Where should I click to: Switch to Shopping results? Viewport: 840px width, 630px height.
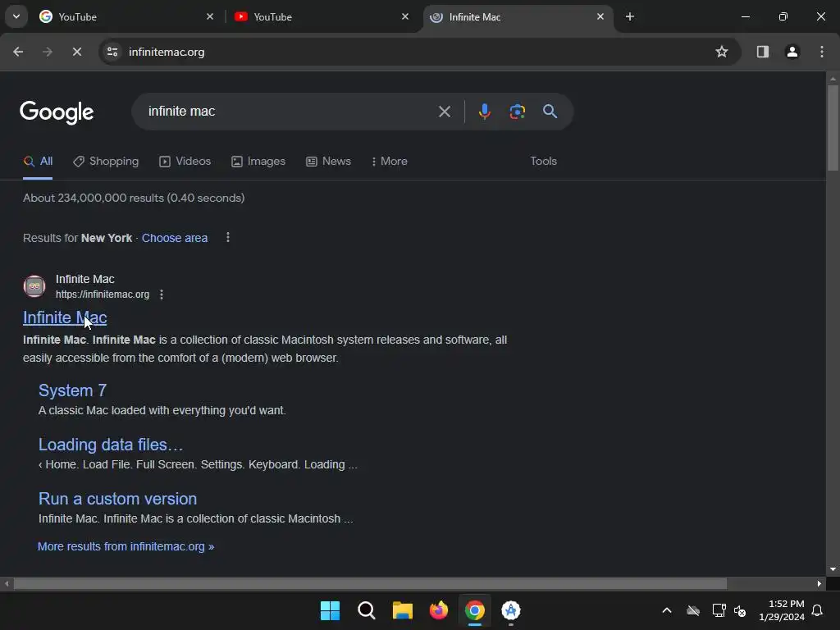pos(106,162)
